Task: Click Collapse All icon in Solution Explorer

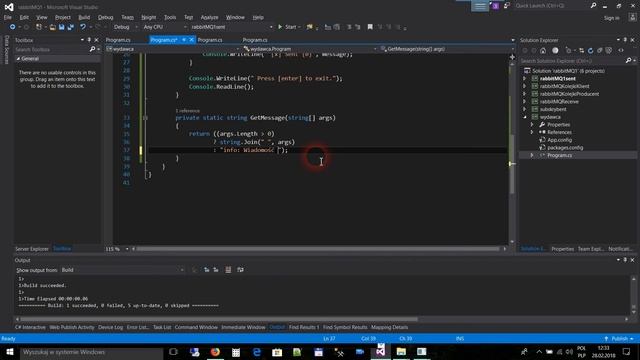Action: pos(600,51)
